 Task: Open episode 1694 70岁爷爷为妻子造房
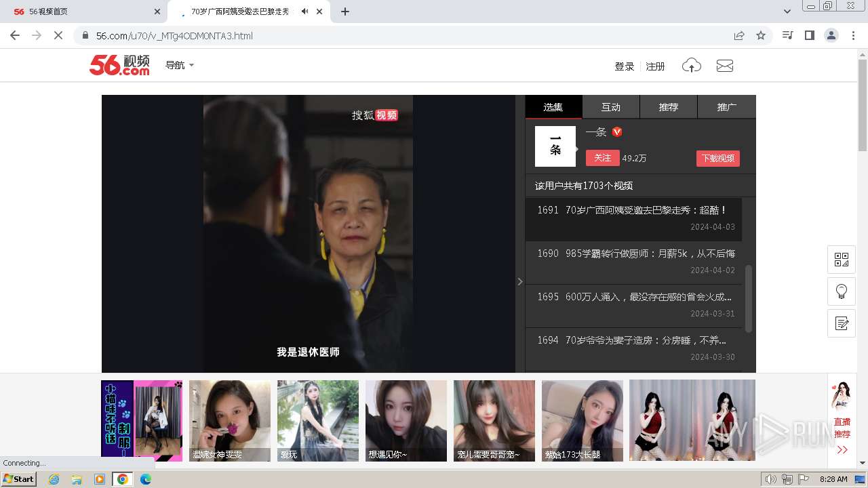(633, 349)
